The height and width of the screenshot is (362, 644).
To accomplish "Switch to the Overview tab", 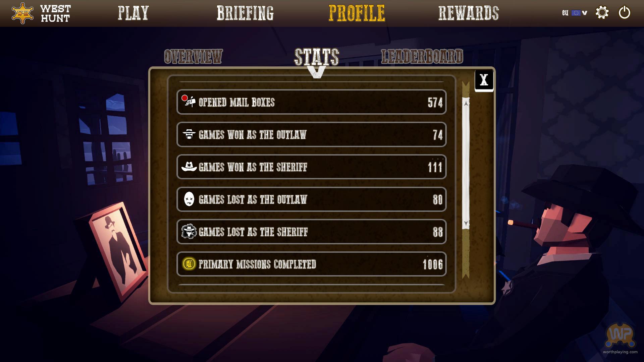I will pos(193,56).
